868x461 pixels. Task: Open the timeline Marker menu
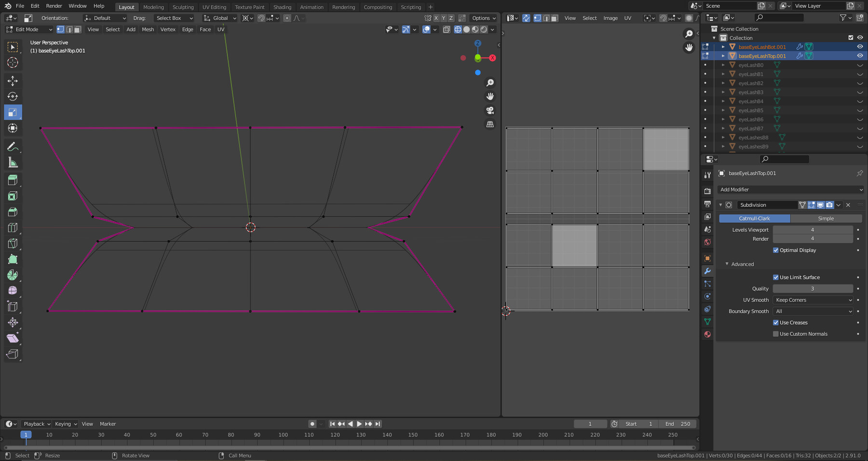(108, 424)
